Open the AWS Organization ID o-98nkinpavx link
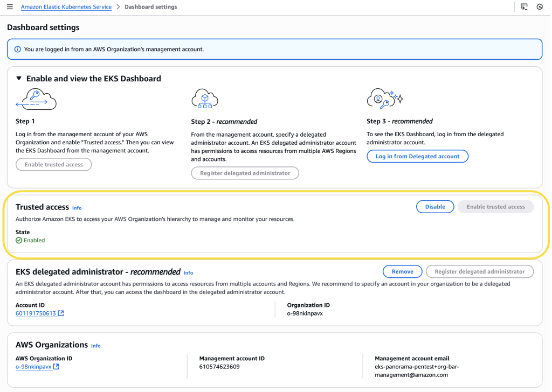 click(x=33, y=366)
